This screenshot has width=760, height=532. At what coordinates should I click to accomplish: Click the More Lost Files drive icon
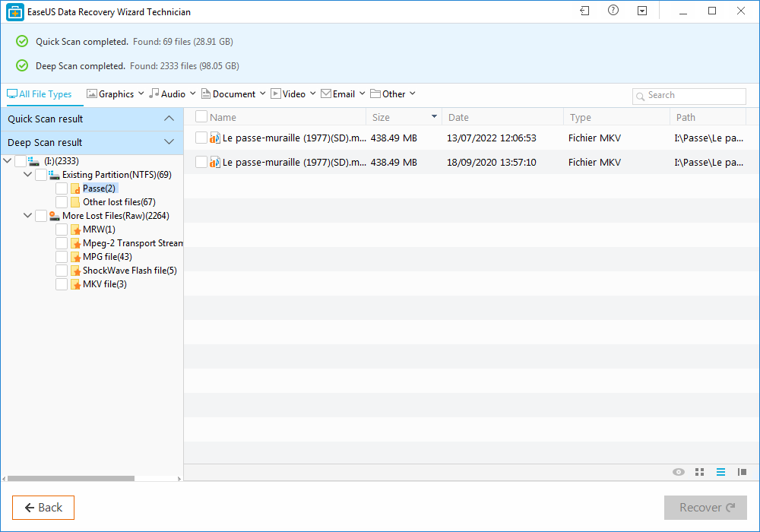[x=54, y=216]
